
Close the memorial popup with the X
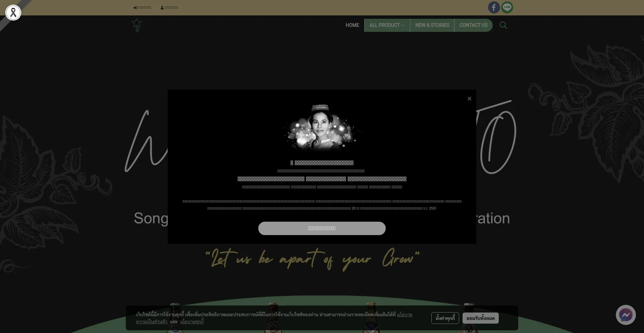(x=469, y=99)
